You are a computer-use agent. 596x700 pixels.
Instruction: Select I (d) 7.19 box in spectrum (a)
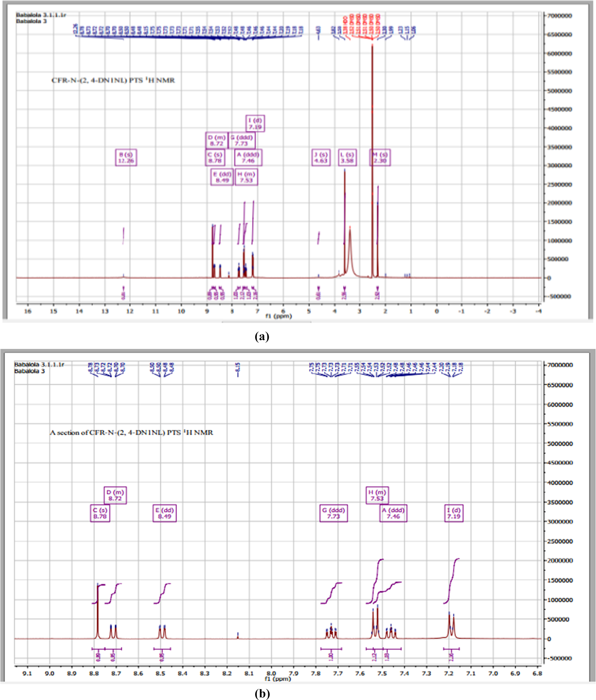(255, 123)
